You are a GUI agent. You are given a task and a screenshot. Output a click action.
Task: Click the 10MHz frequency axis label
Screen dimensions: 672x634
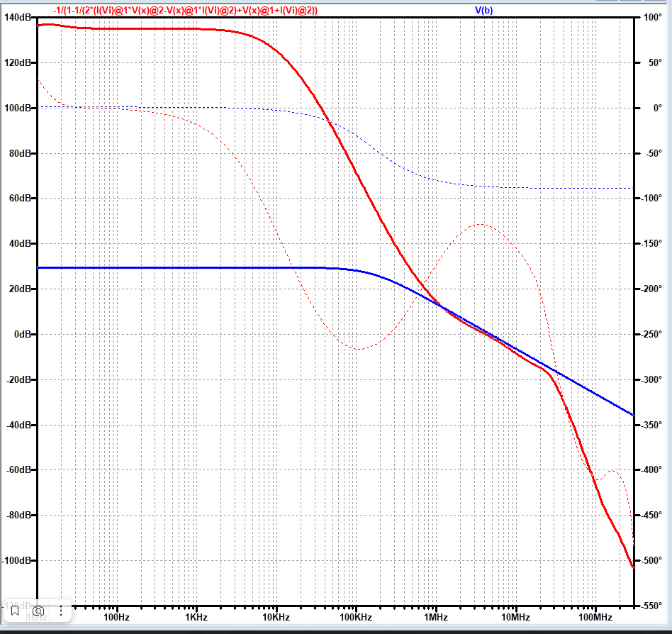[x=515, y=618]
